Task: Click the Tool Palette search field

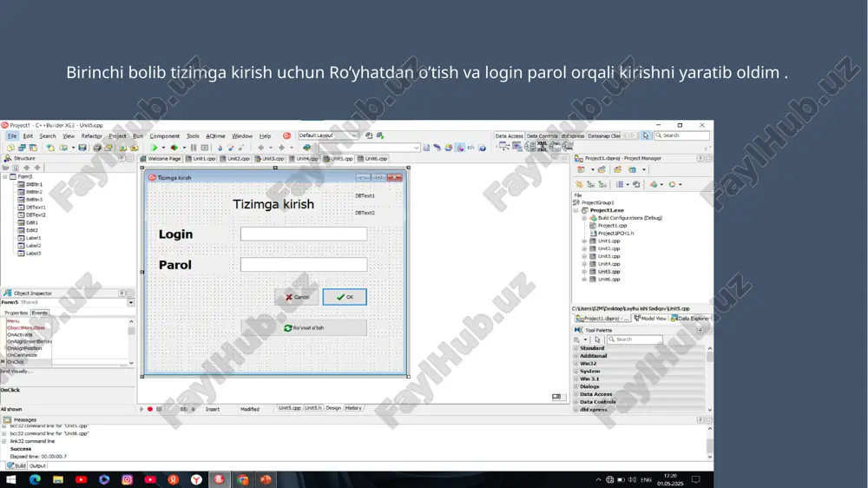Action: coord(635,340)
